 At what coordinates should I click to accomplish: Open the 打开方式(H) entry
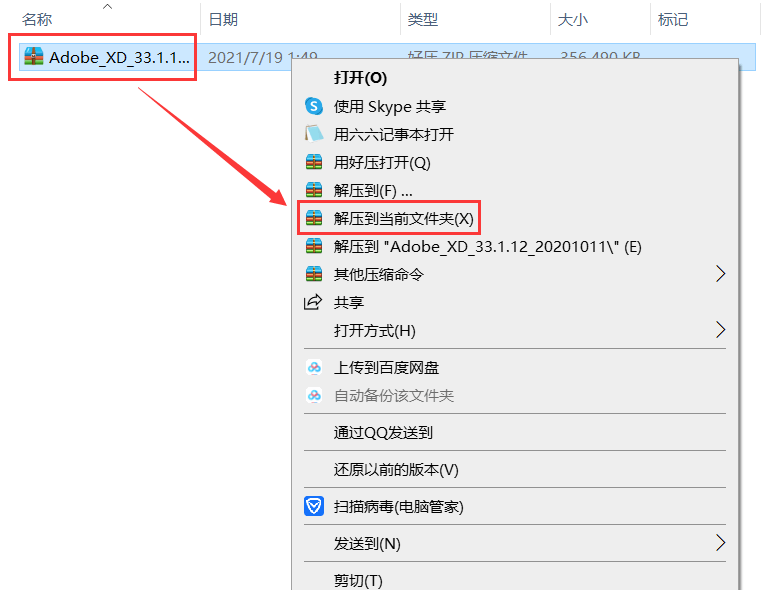click(x=375, y=330)
